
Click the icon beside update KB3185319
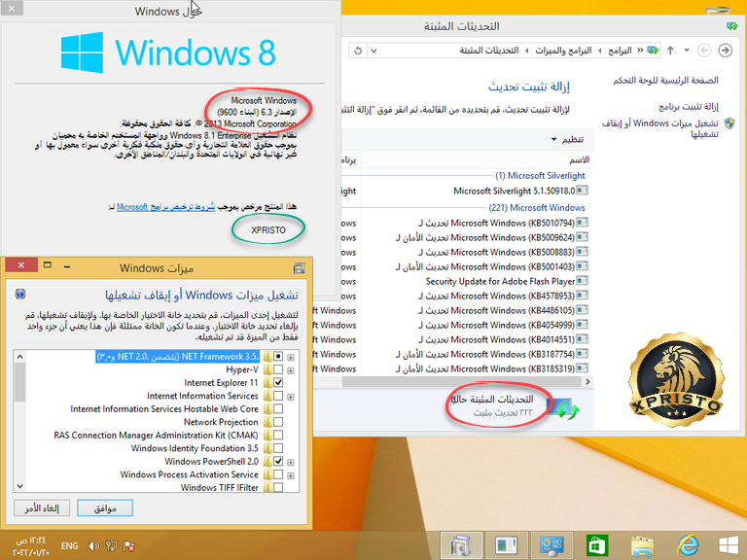point(583,368)
